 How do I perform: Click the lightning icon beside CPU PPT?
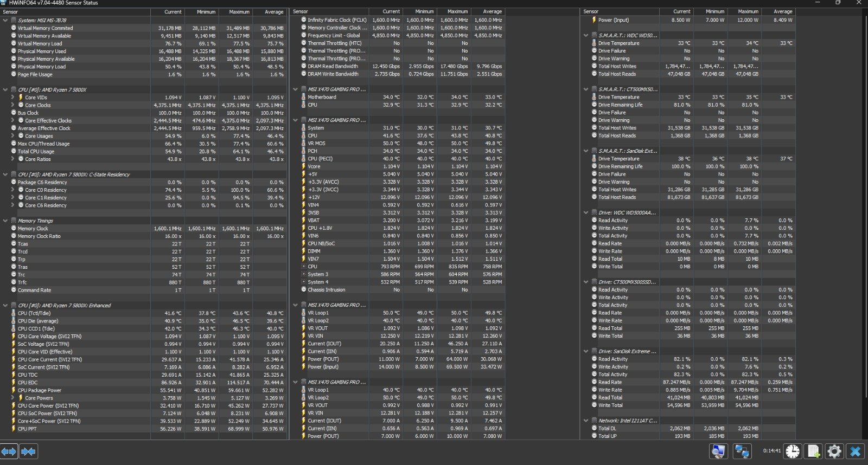[14, 429]
